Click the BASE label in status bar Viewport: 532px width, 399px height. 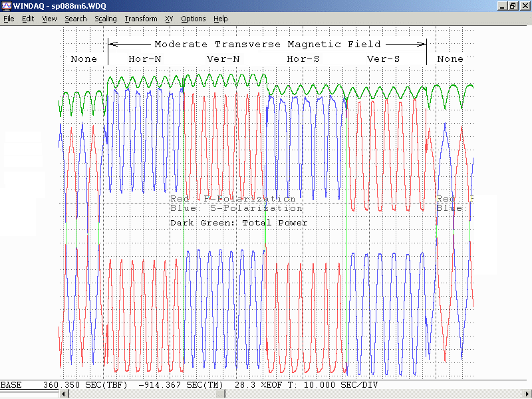coord(11,385)
